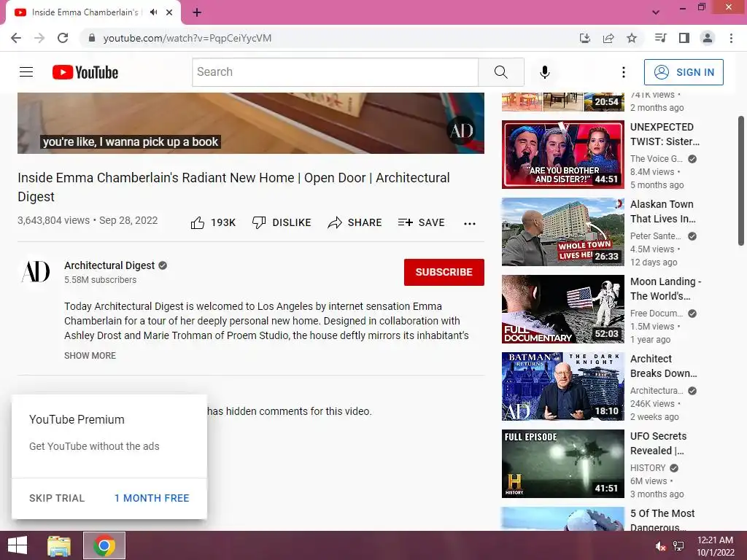Screen dimensions: 747x560
Task: Open the YouTube hamburger guide menu
Action: (x=26, y=72)
